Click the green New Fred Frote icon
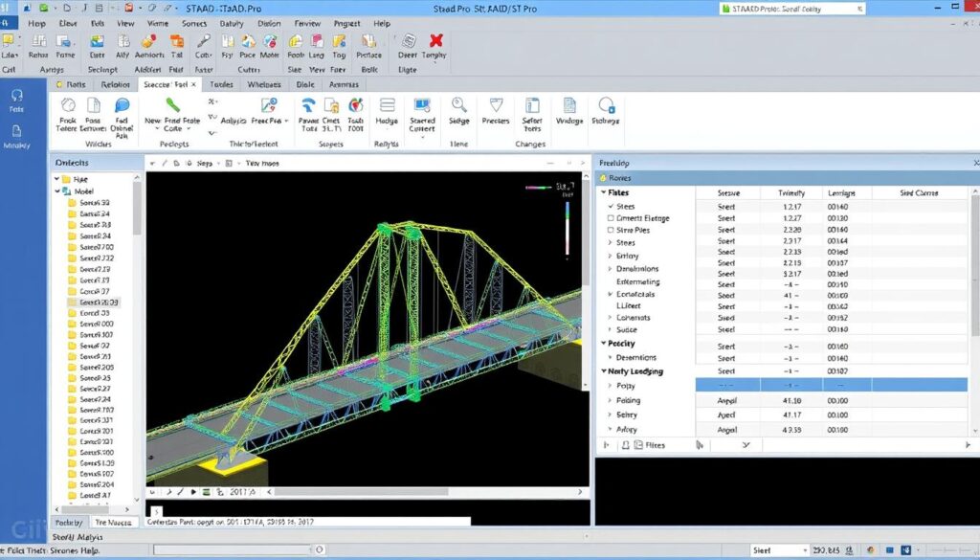The width and height of the screenshot is (980, 560). coord(172,105)
